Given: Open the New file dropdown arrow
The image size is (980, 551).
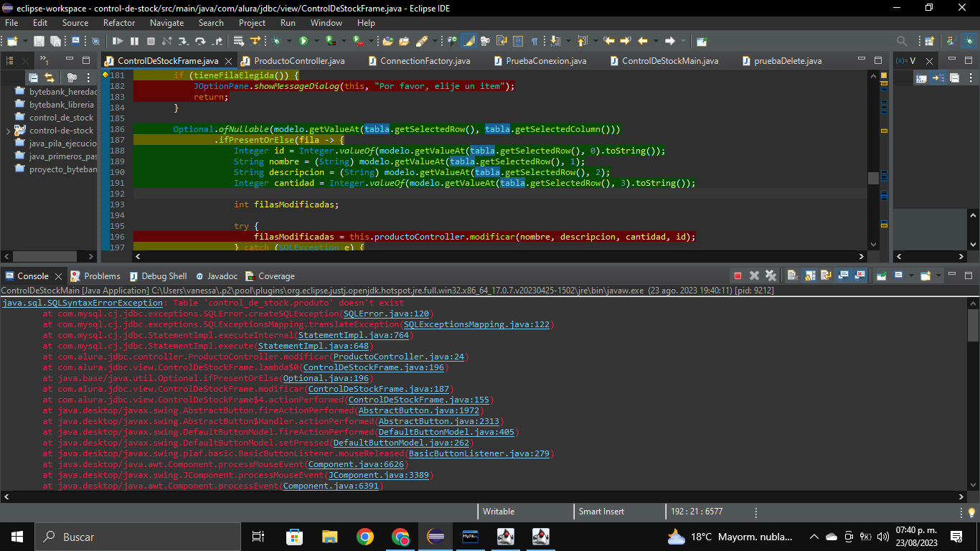Looking at the screenshot, I should pyautogui.click(x=25, y=41).
